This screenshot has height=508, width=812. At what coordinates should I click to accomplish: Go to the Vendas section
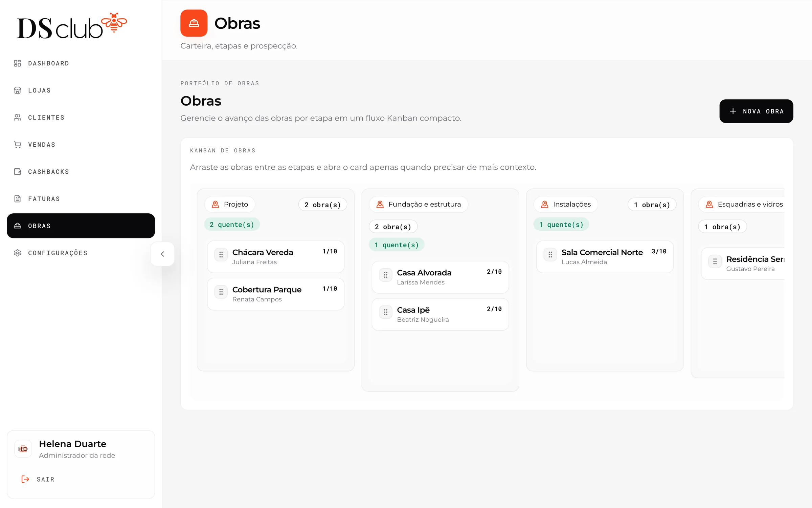coord(81,145)
